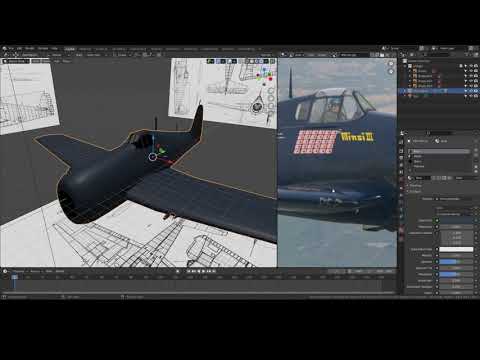
Task: Open the Help menu
Action: tap(54, 48)
